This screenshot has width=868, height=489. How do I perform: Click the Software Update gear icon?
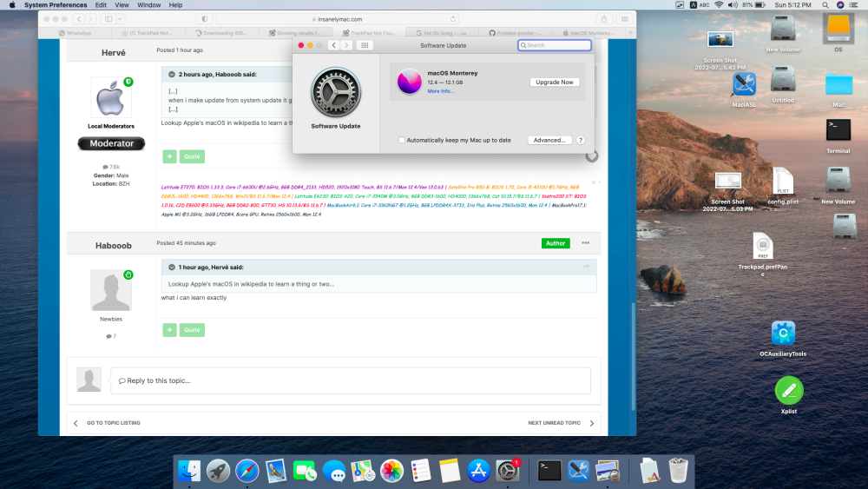pos(335,92)
